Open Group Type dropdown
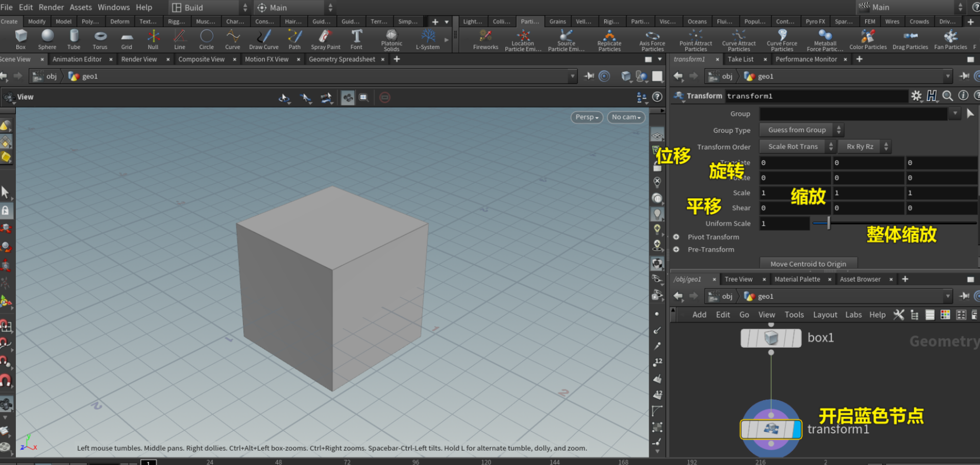 [x=801, y=130]
